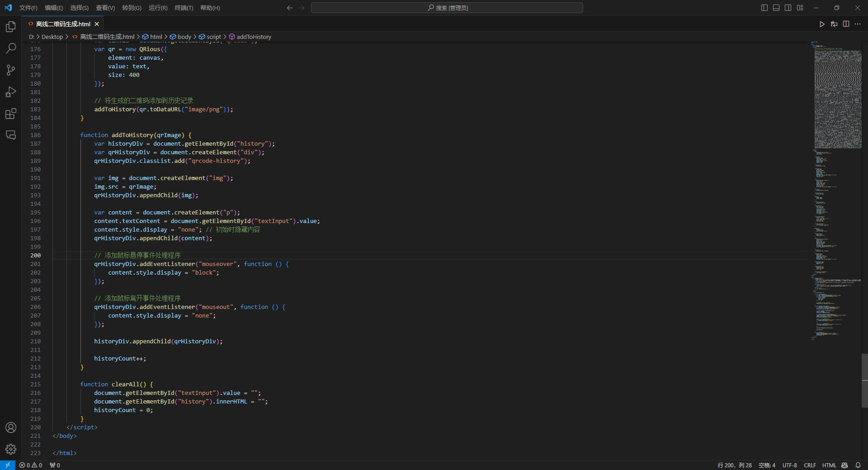Click 'size: 400' on line 179

pyautogui.click(x=123, y=75)
